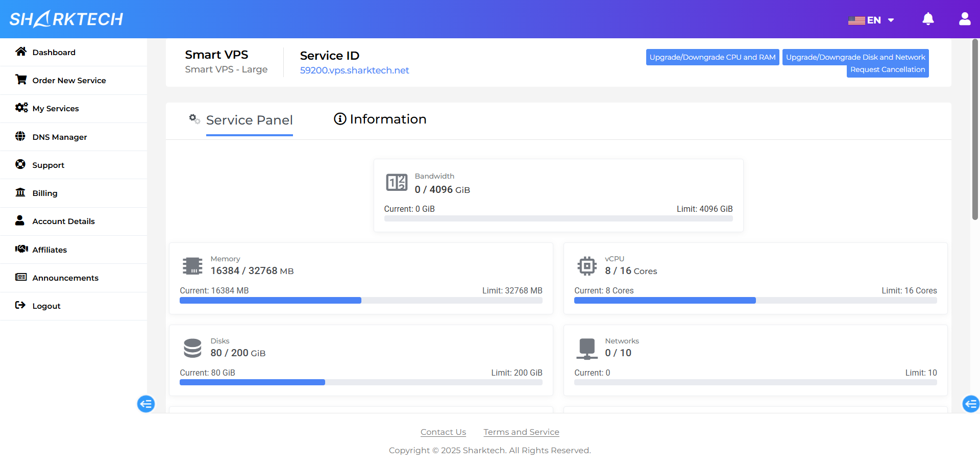Click the Logout arrow icon
Viewport: 980px width, 469px height.
[x=20, y=305]
